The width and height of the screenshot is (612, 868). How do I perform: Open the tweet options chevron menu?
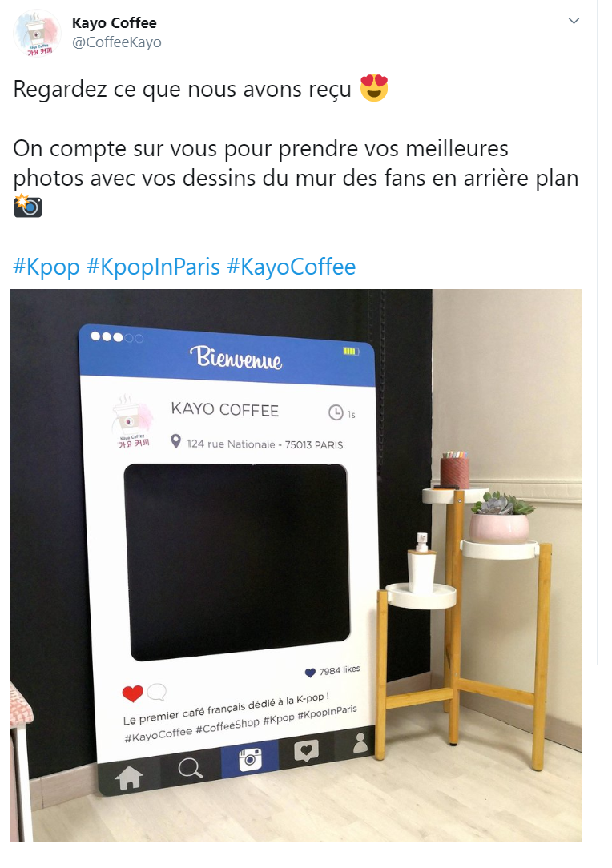(574, 21)
